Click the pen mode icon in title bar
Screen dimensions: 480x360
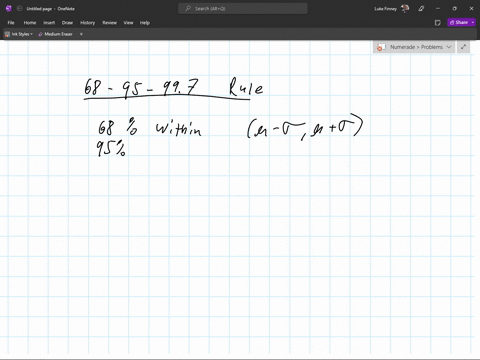point(421,9)
